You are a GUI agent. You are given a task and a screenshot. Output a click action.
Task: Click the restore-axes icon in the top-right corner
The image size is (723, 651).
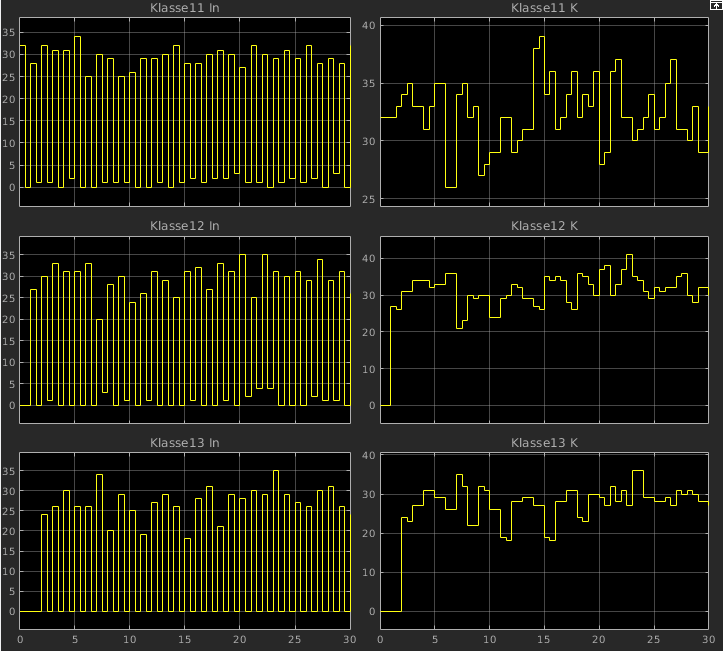coord(715,6)
